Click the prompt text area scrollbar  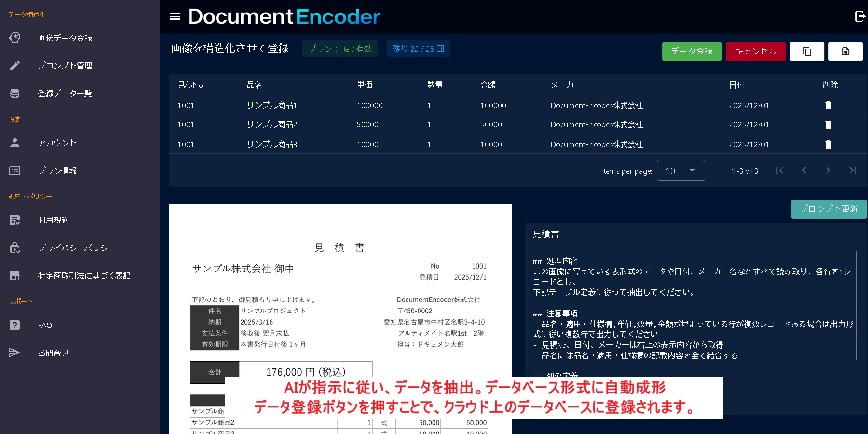click(x=856, y=305)
